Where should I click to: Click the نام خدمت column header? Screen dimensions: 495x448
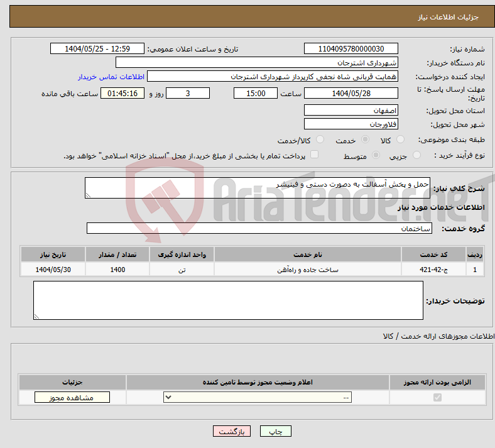click(308, 254)
